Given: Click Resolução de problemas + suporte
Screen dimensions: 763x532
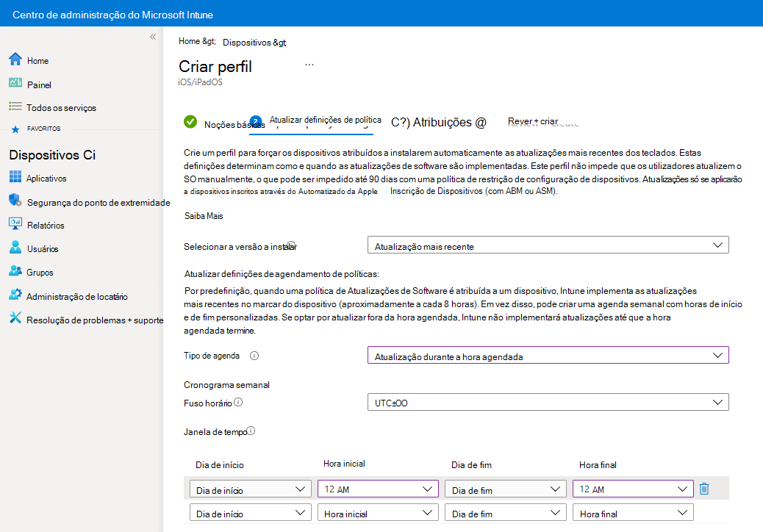Looking at the screenshot, I should 16,317.
